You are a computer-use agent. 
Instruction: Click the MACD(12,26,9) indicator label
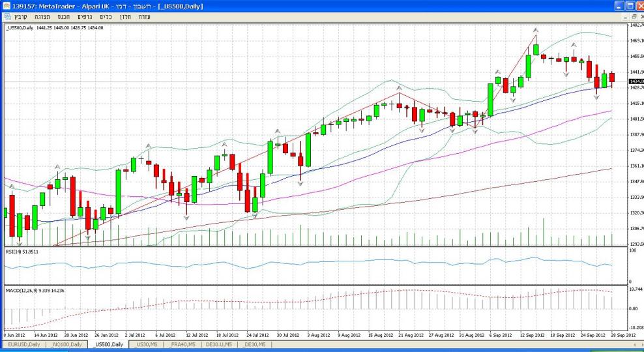click(31, 289)
